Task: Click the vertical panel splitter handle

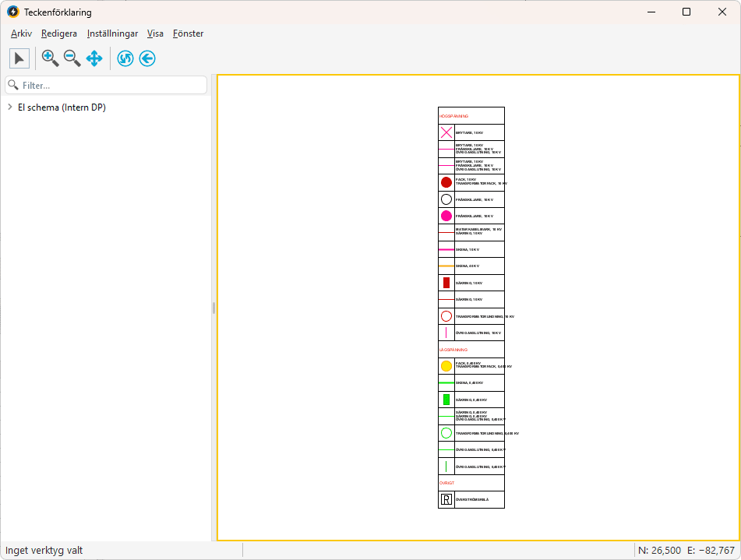Action: [x=213, y=308]
